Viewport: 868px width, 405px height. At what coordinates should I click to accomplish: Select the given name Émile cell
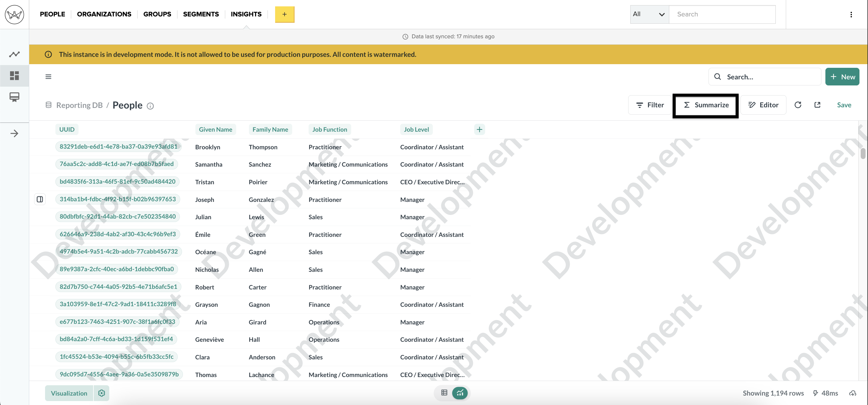(x=202, y=235)
